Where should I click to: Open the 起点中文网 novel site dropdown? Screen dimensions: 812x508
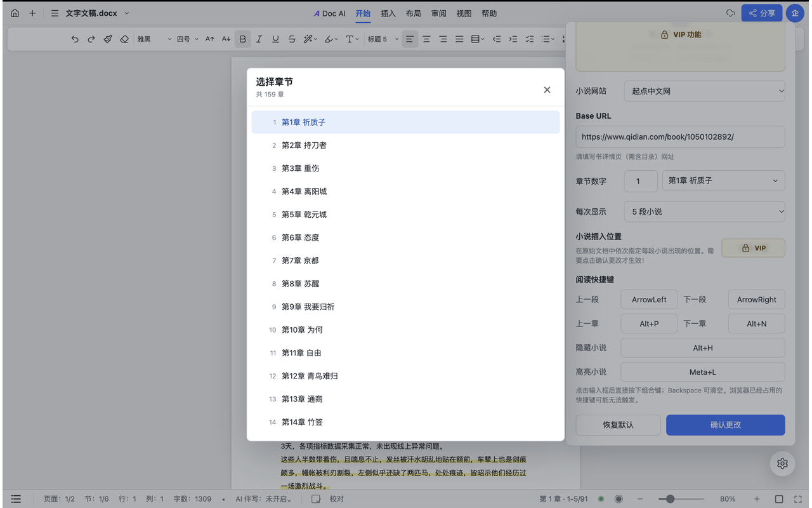[705, 91]
